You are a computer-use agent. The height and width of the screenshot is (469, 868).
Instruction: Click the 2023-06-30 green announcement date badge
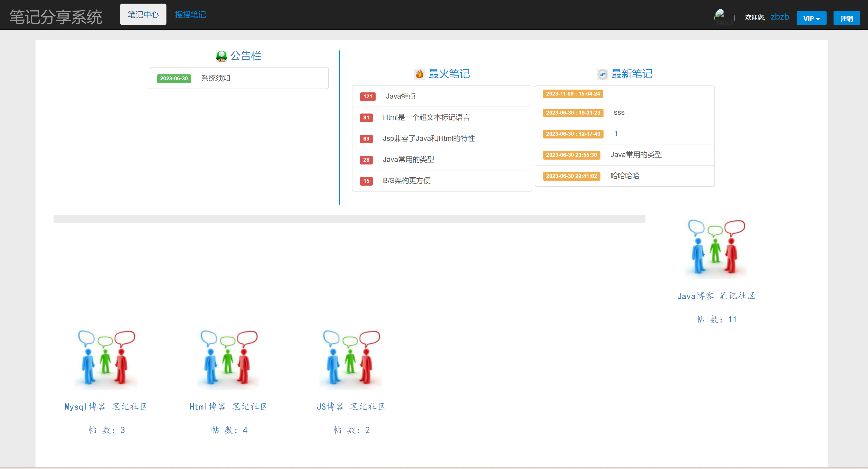tap(174, 78)
